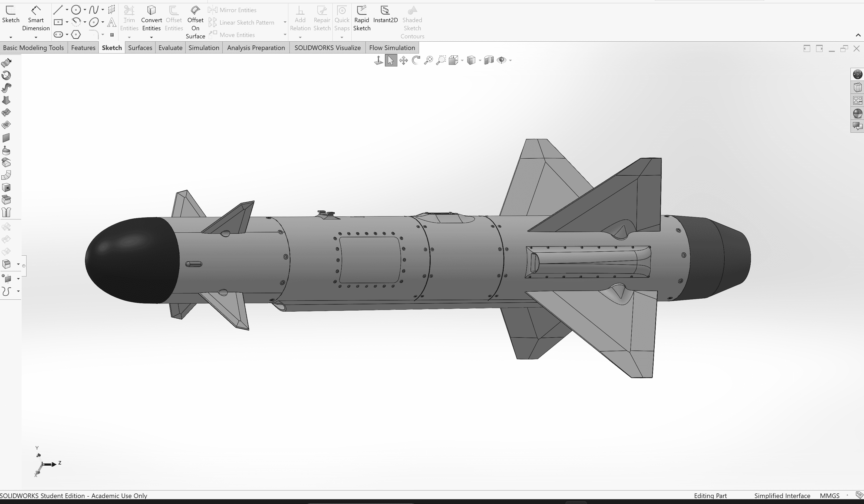This screenshot has width=864, height=504.
Task: Activate the Rotate View tool
Action: point(416,60)
